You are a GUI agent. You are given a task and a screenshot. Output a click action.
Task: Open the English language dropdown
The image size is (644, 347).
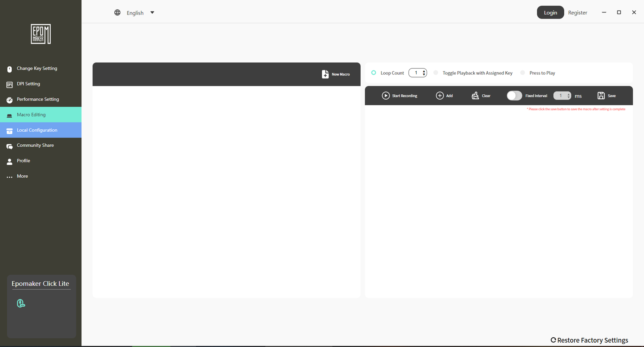[x=152, y=12]
